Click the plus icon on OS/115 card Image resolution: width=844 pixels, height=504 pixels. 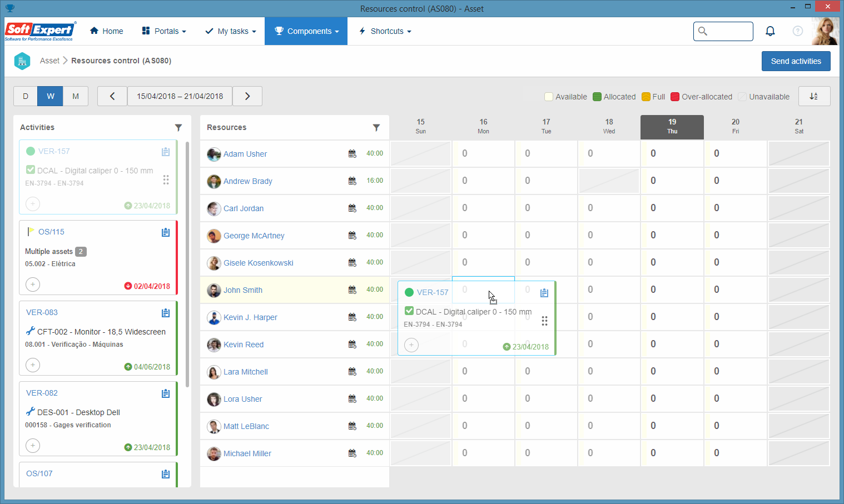tap(33, 285)
